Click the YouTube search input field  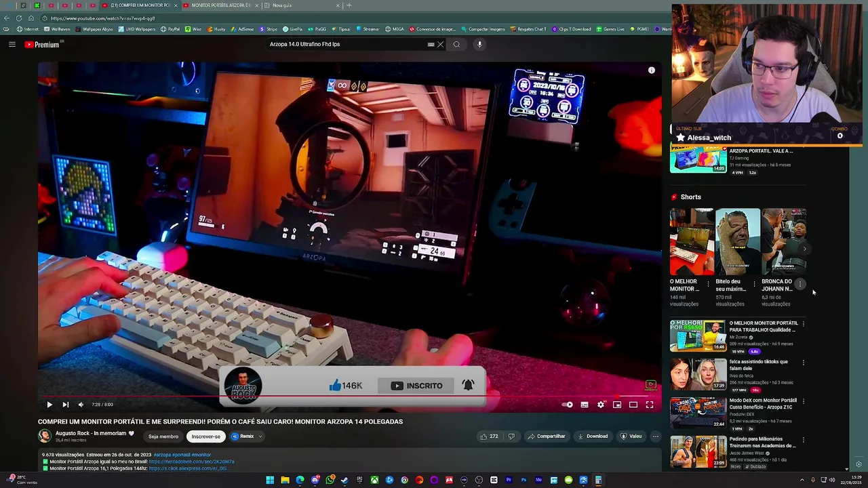coord(346,45)
